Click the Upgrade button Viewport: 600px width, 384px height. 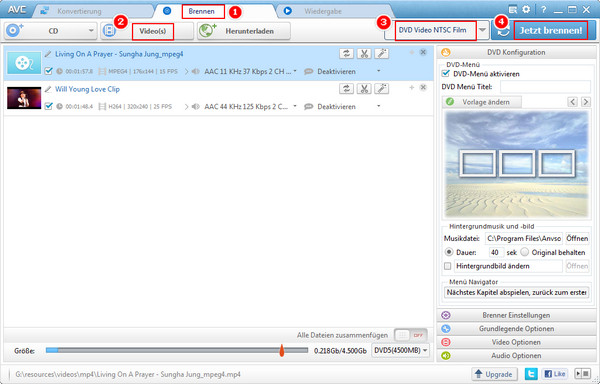coord(494,374)
